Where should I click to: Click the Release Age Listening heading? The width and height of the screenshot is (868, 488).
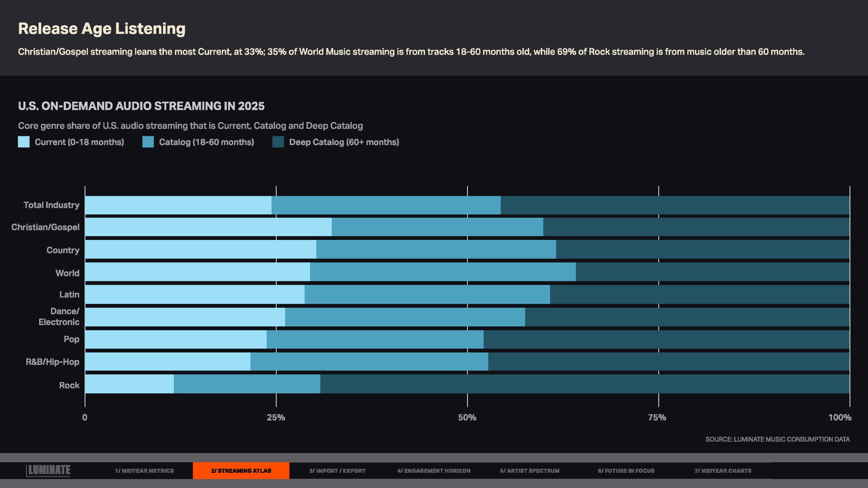point(102,28)
